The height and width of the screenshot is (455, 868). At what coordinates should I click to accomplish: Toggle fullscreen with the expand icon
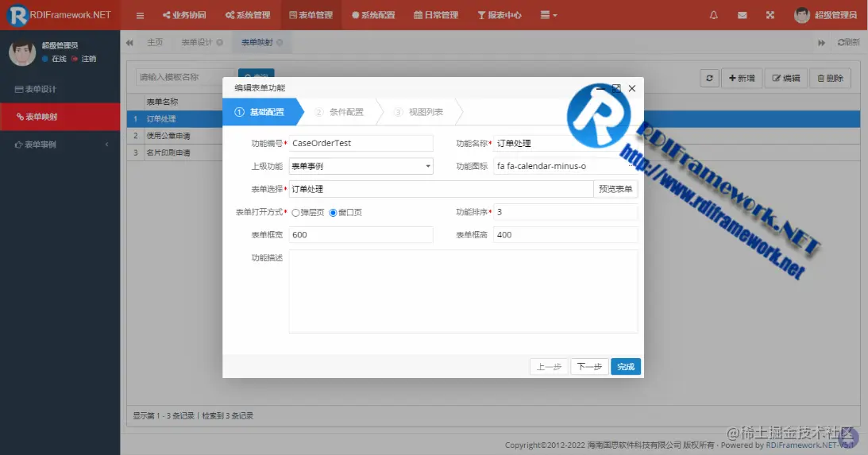pyautogui.click(x=770, y=15)
